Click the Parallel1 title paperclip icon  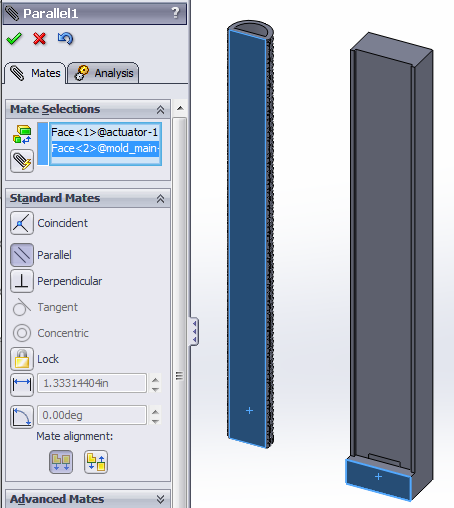click(12, 13)
